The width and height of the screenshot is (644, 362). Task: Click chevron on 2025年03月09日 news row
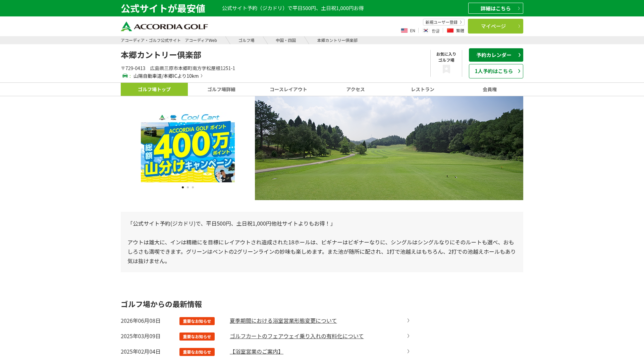click(x=408, y=336)
